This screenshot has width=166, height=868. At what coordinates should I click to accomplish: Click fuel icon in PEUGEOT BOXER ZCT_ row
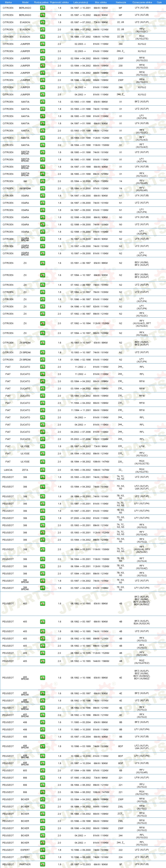pyautogui.click(x=42, y=814)
